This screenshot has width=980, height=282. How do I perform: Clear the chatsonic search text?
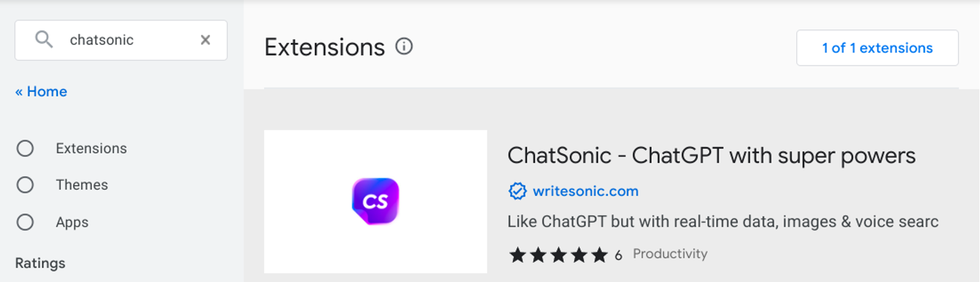[x=205, y=40]
